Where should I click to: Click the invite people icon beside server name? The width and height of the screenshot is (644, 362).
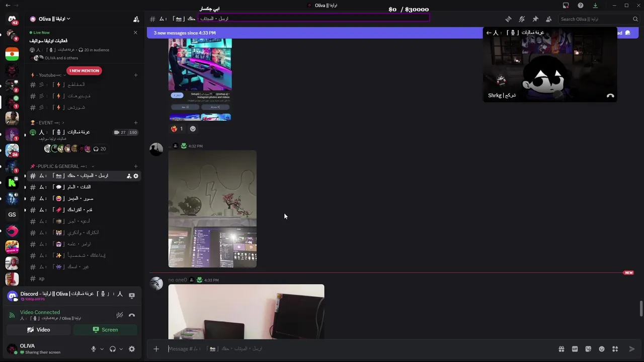click(136, 19)
